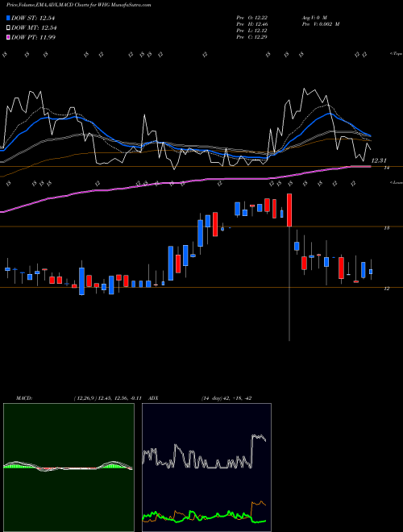
Task: Click the 'Pre V: 0.002 M' volume text
Action: click(x=321, y=24)
